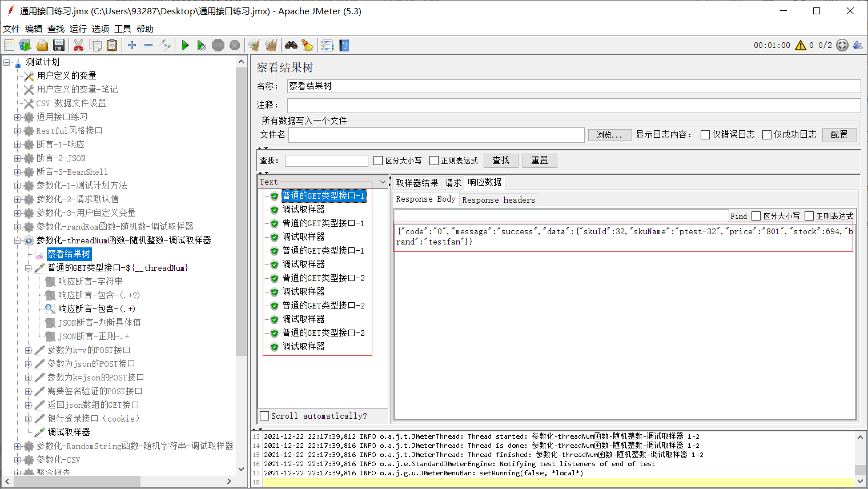The image size is (868, 489).
Task: Collapse the 测试计划 root node
Action: [x=7, y=62]
